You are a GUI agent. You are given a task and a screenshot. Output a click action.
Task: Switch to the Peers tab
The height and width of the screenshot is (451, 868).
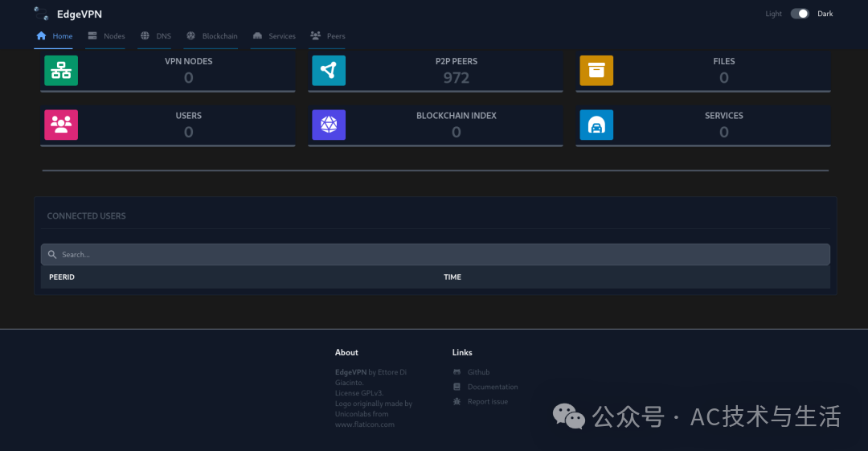pyautogui.click(x=328, y=36)
